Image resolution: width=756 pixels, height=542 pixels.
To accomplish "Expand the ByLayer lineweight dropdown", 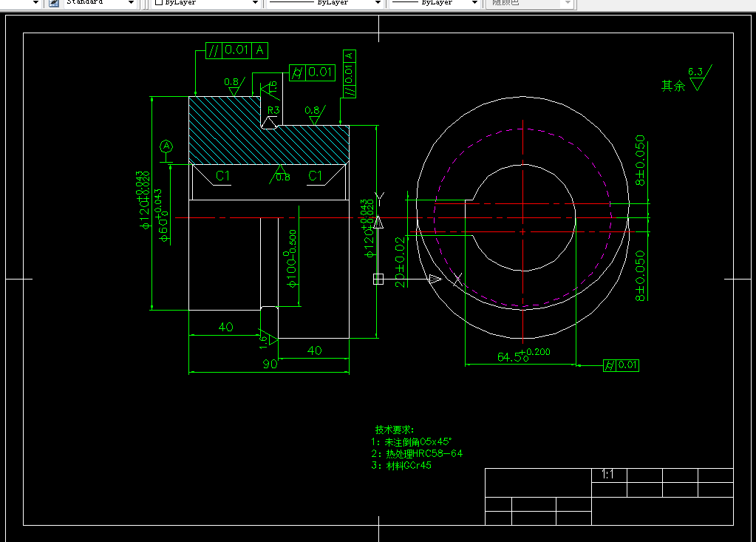I will 474,3.
